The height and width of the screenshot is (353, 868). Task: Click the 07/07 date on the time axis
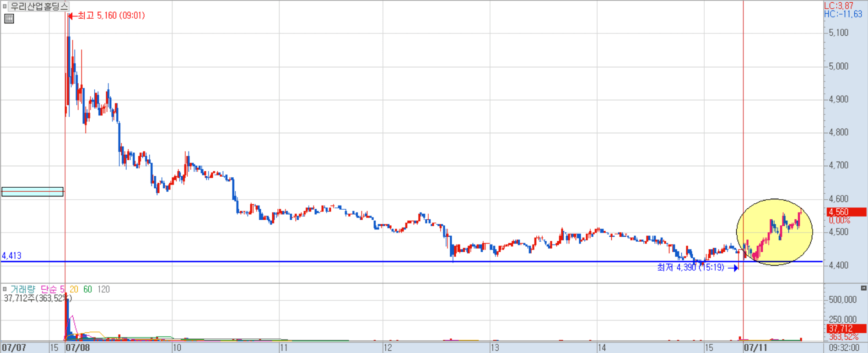point(14,348)
